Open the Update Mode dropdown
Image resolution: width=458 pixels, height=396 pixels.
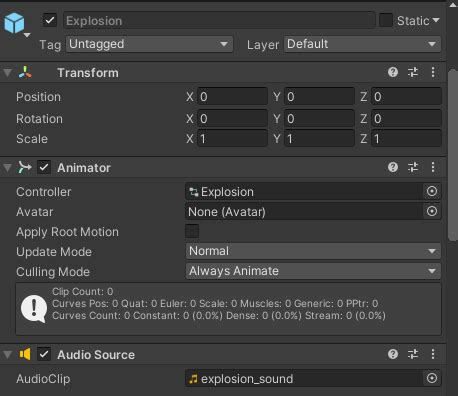point(313,251)
